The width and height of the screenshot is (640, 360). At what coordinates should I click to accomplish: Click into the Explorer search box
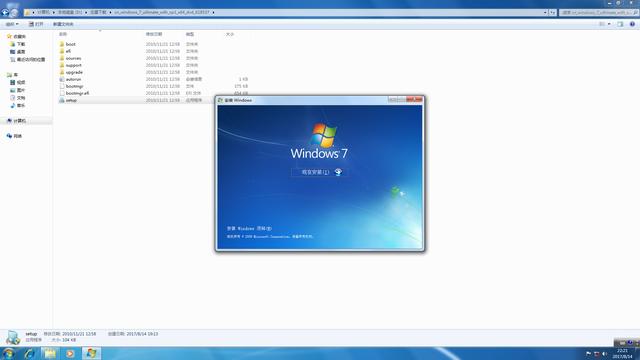(x=598, y=13)
